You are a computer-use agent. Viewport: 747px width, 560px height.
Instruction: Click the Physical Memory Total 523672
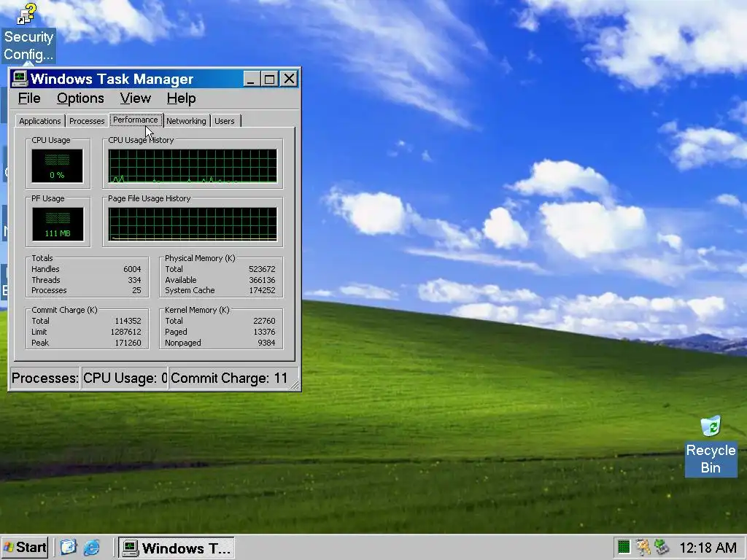tap(262, 269)
